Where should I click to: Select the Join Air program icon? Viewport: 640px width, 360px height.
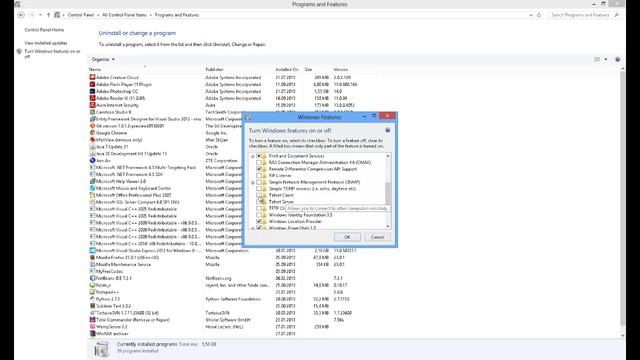click(92, 160)
